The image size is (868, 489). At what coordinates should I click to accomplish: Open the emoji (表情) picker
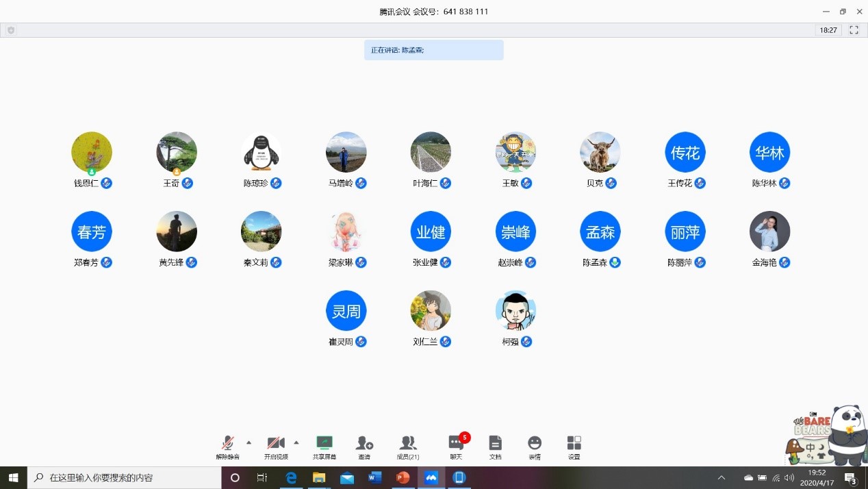coord(535,447)
